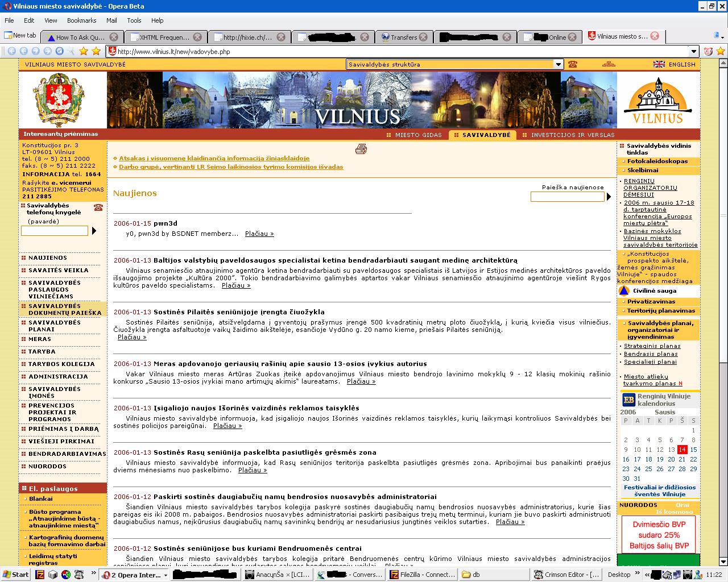Click the pig icon right of address bar
Viewport: 728px width, 582px height.
point(708,51)
